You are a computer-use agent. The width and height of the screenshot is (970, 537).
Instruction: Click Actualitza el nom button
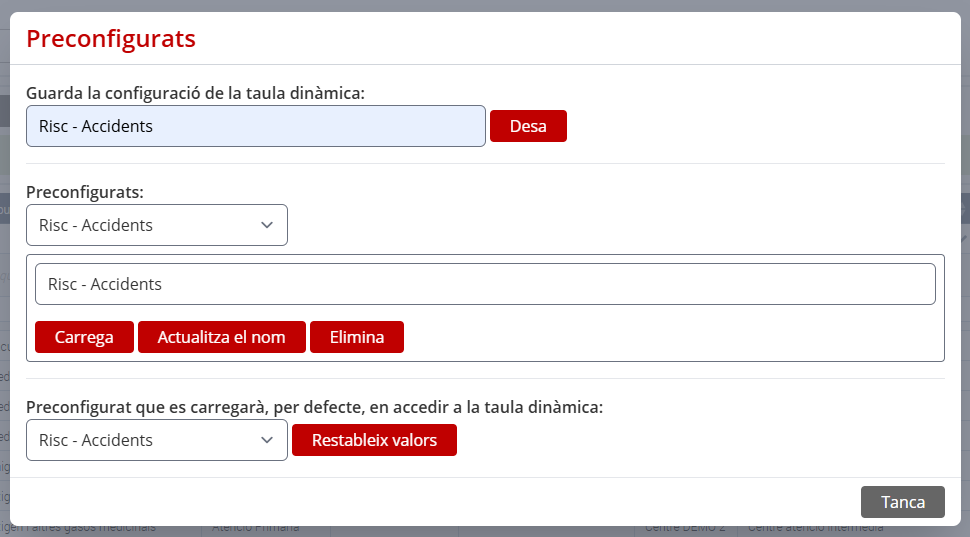pos(221,337)
